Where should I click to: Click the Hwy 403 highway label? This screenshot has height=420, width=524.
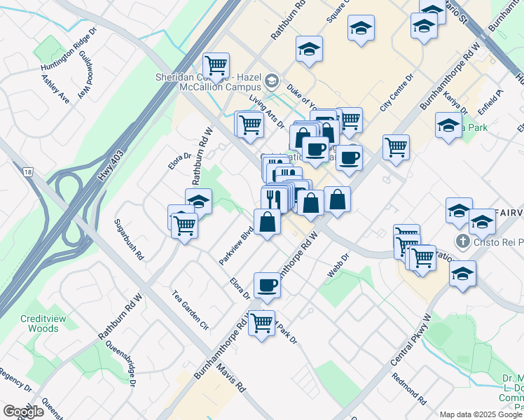[x=111, y=166]
